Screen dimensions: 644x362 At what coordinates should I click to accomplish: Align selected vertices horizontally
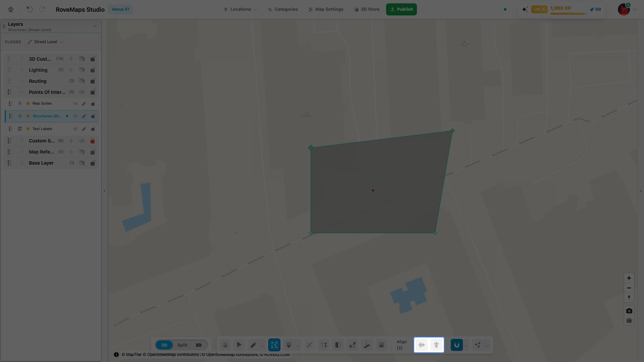click(x=422, y=345)
